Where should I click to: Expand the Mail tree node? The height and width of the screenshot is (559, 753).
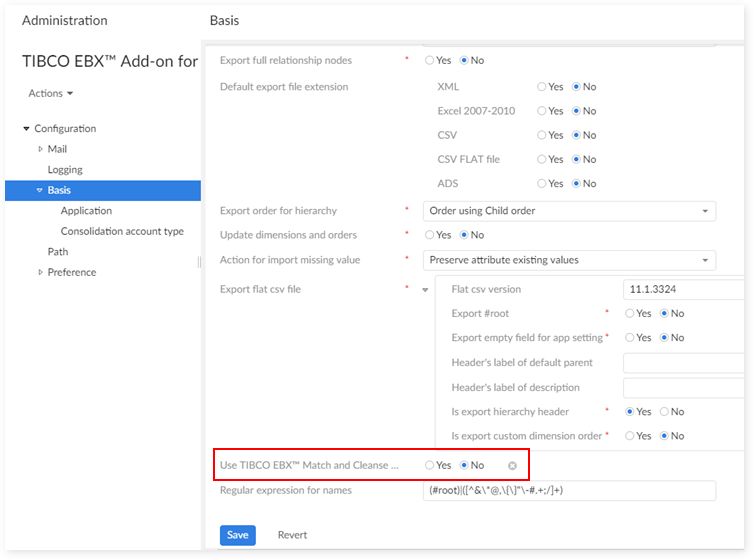[x=41, y=149]
